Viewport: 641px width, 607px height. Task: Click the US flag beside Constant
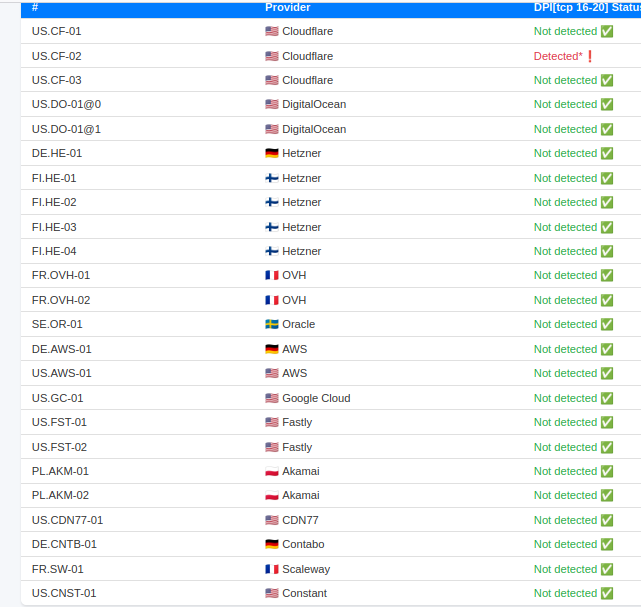tap(272, 594)
